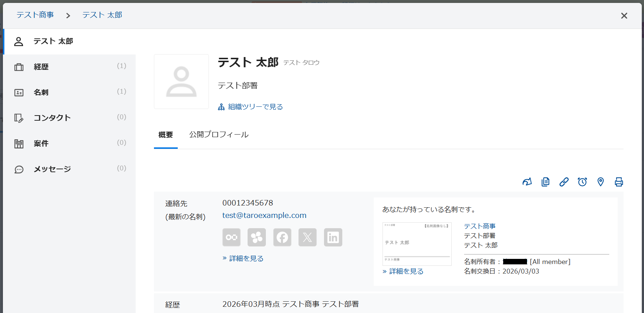Open the business card thumbnail image
The width and height of the screenshot is (644, 313).
tap(417, 244)
